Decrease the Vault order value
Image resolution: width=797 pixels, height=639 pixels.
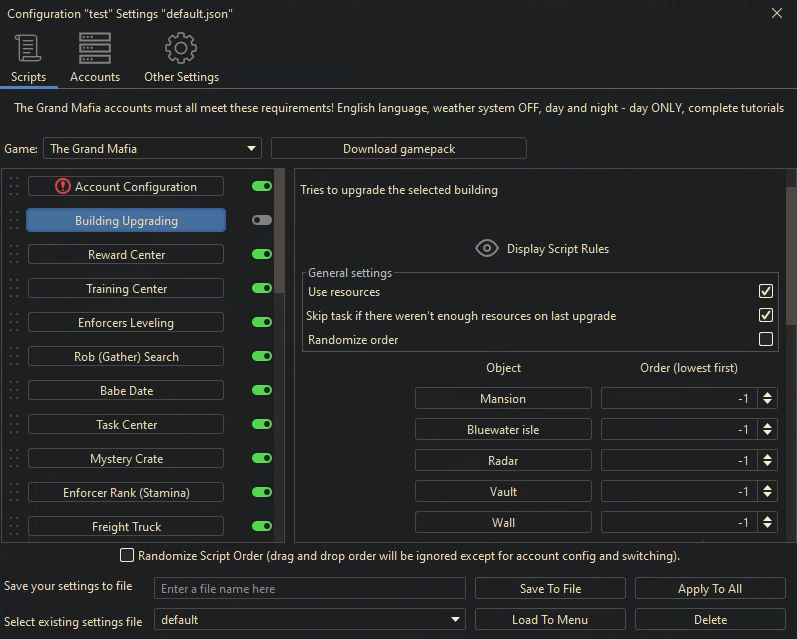[x=767, y=496]
